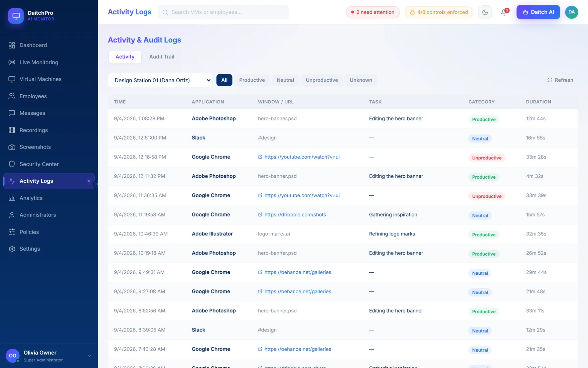Image resolution: width=588 pixels, height=368 pixels.
Task: Click the DaitchPro monitor logo icon
Action: click(x=16, y=16)
